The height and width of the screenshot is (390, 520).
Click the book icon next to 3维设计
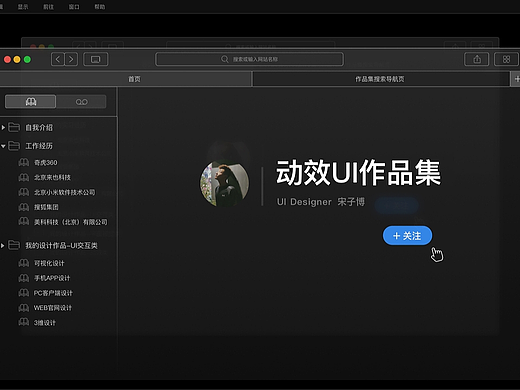[24, 322]
